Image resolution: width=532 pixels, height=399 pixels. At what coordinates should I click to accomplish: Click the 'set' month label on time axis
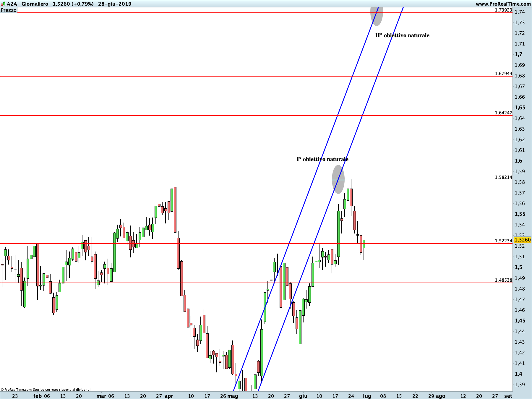[x=508, y=396]
